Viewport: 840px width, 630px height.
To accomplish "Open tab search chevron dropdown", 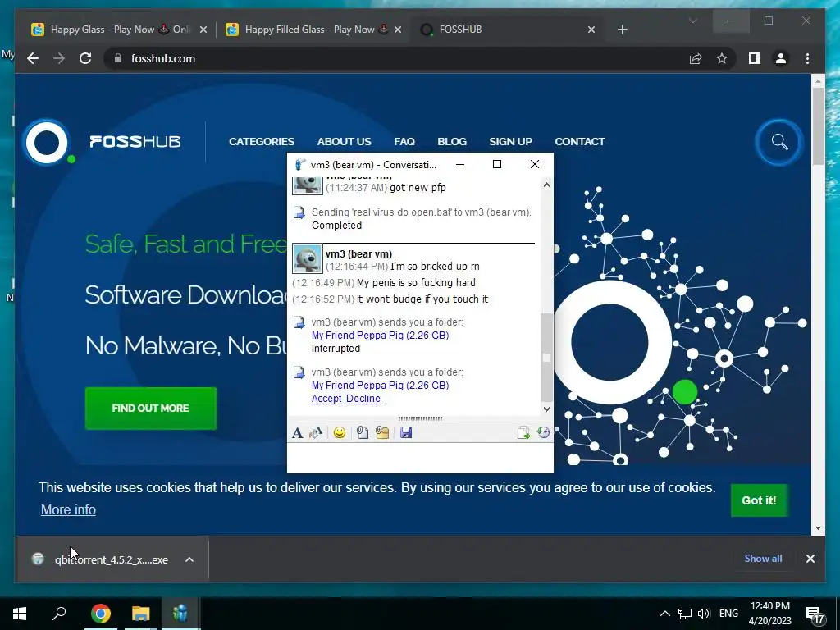I will point(692,21).
